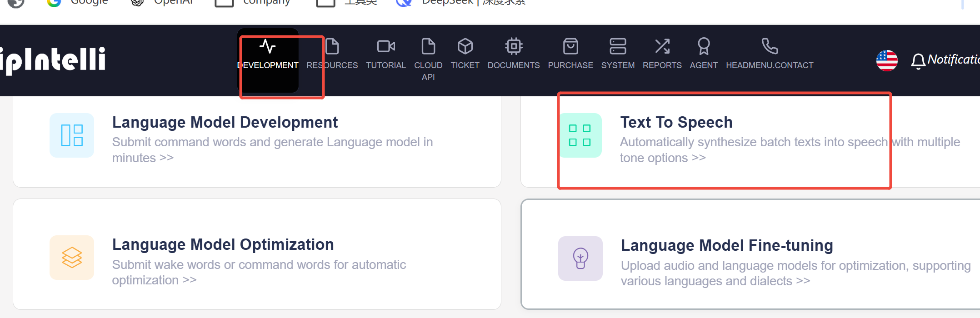980x318 pixels.
Task: Click the Reports shuffle icon
Action: (662, 46)
